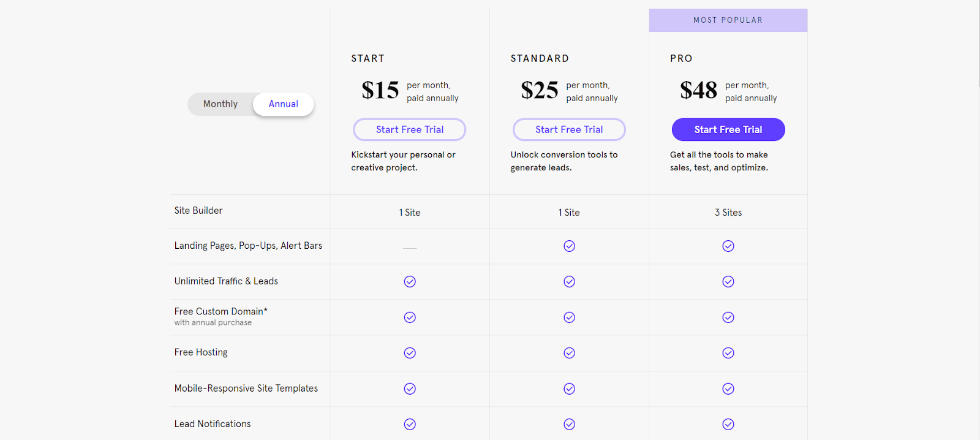Screen dimensions: 980x440
Task: Switch billing to Monthly
Action: click(221, 104)
